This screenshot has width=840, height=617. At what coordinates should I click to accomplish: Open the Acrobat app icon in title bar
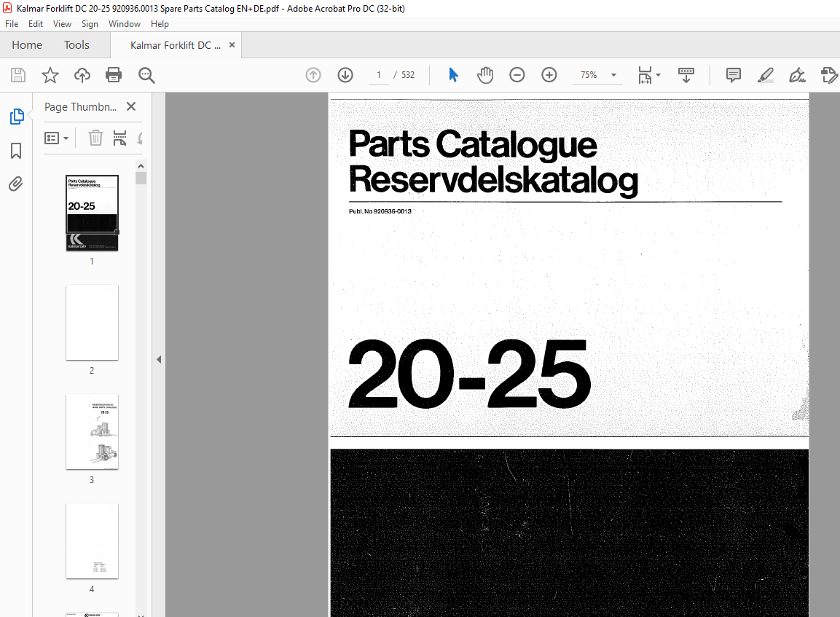[7, 8]
